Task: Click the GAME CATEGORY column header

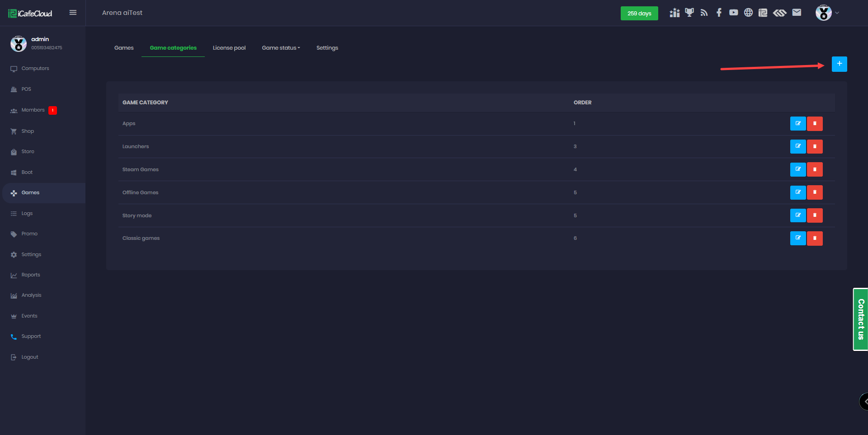Action: 145,103
